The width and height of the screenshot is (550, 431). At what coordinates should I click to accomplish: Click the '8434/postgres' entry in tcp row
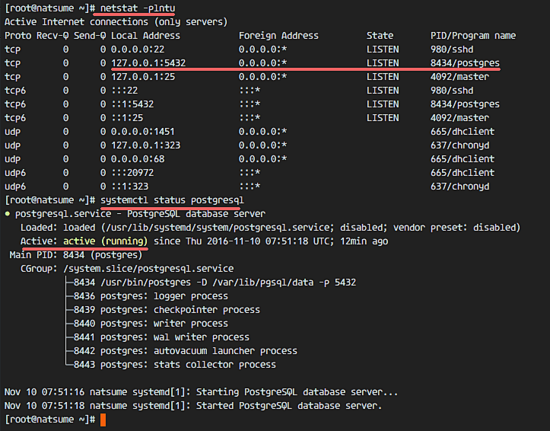[465, 63]
